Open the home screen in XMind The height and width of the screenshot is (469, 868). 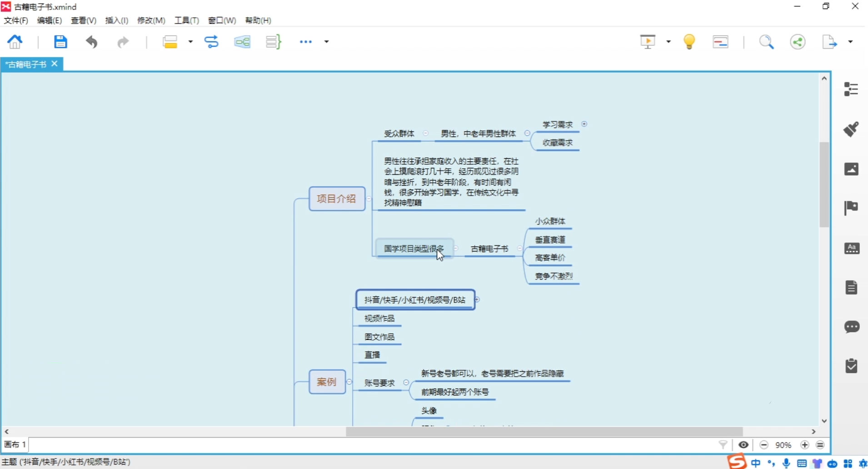(15, 41)
